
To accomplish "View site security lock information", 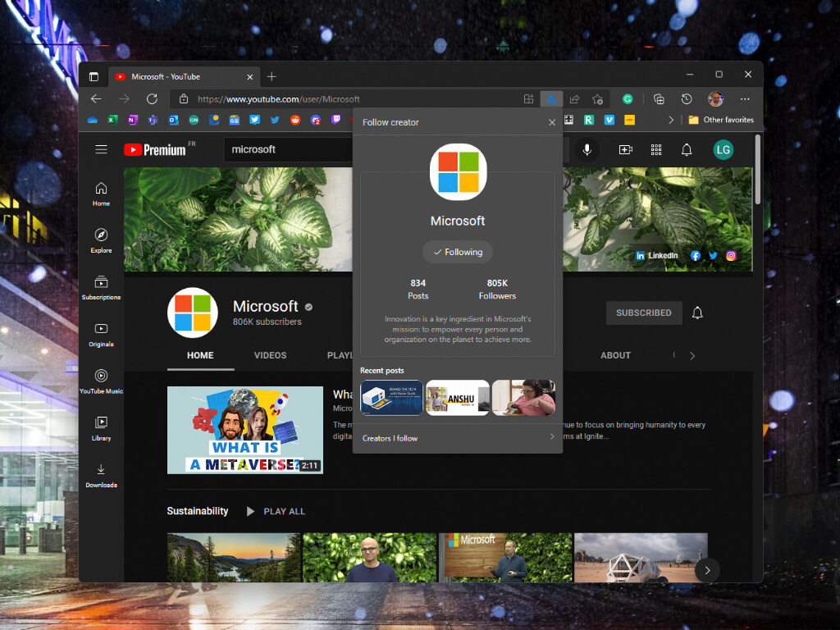I will [x=184, y=99].
